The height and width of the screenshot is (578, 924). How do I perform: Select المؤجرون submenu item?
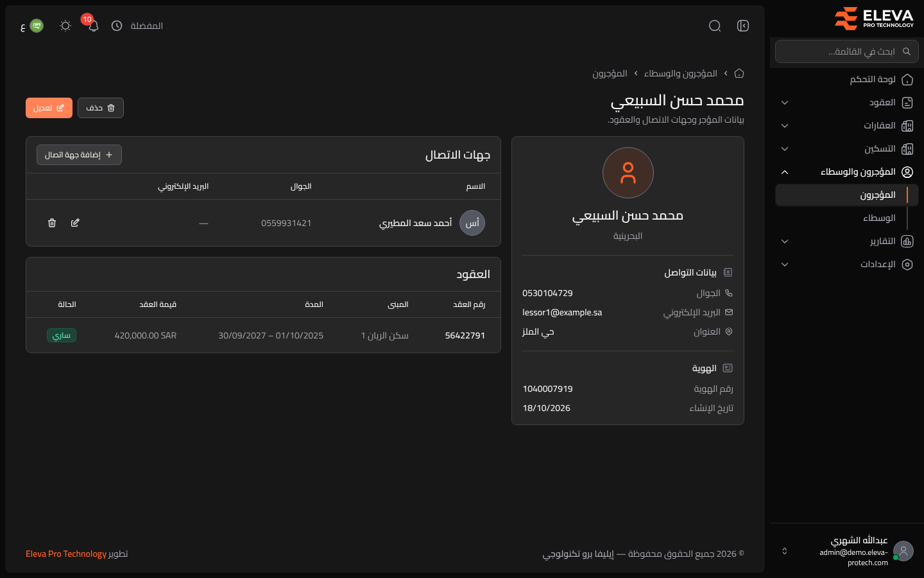[847, 195]
